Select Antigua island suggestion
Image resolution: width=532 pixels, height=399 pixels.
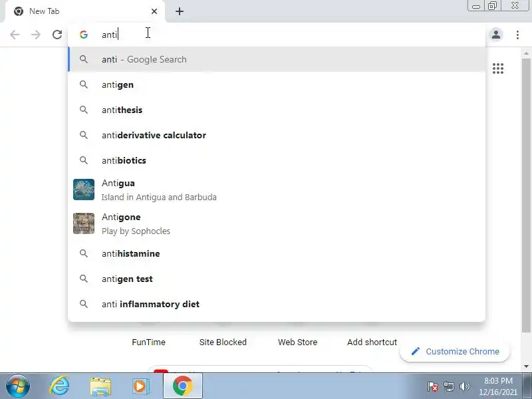coord(277,190)
